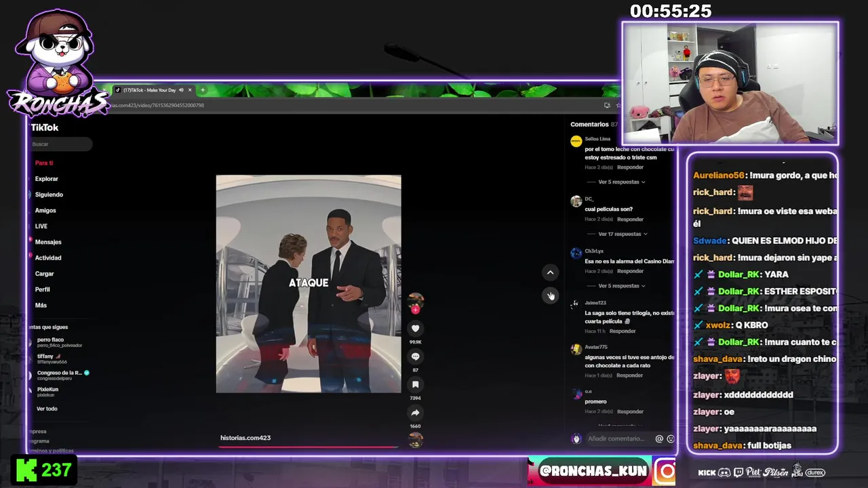Expand the Más sidebar option

41,306
